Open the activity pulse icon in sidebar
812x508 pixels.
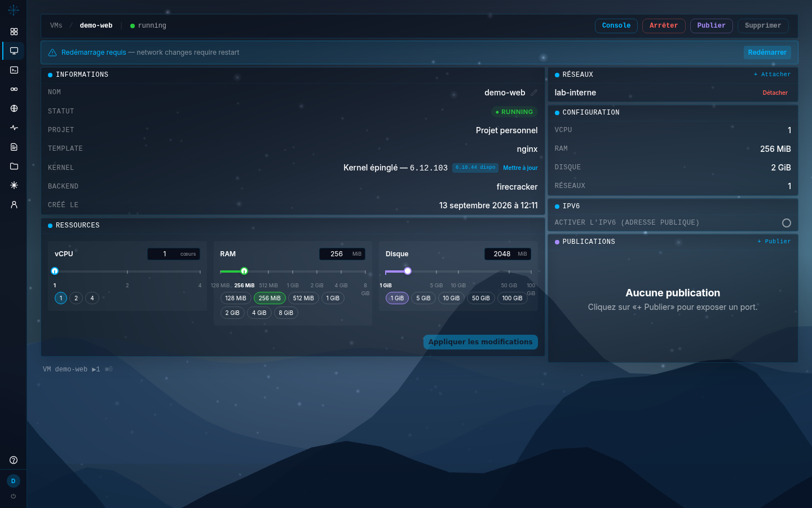[14, 128]
